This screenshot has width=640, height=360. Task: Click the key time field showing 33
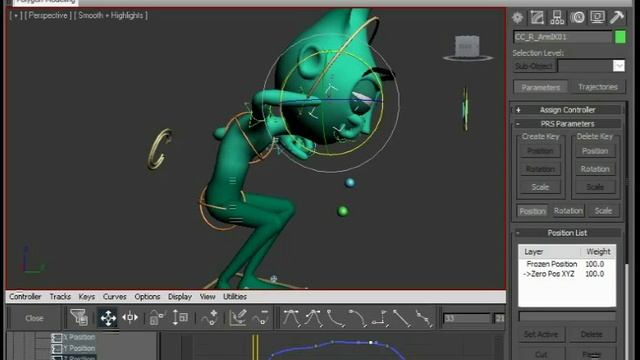467,318
